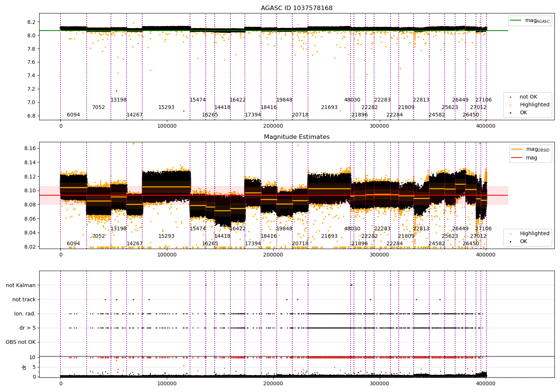
Task: Click OBSID 14267 label in Magnitude Estimates plot
Action: [x=134, y=244]
